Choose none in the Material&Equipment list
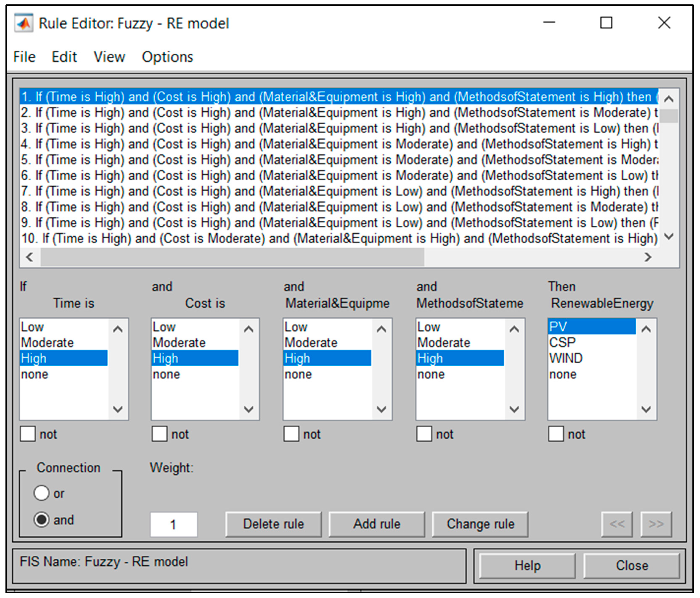Image resolution: width=700 pixels, height=598 pixels. pyautogui.click(x=327, y=374)
